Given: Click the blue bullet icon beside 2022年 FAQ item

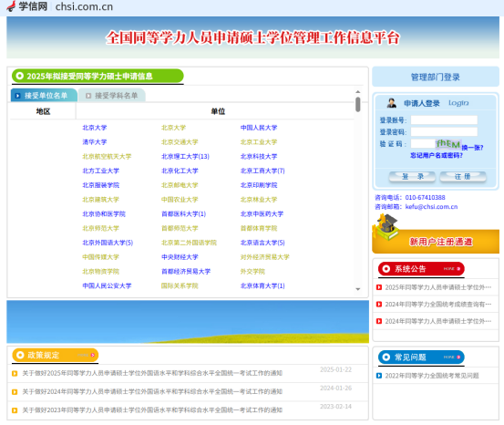Looking at the screenshot, I should (x=379, y=376).
